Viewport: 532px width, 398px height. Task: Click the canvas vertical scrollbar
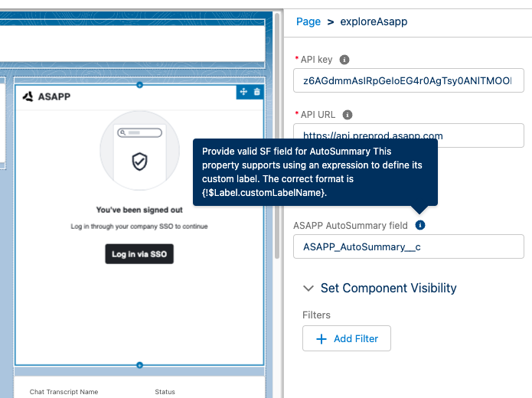pyautogui.click(x=277, y=135)
